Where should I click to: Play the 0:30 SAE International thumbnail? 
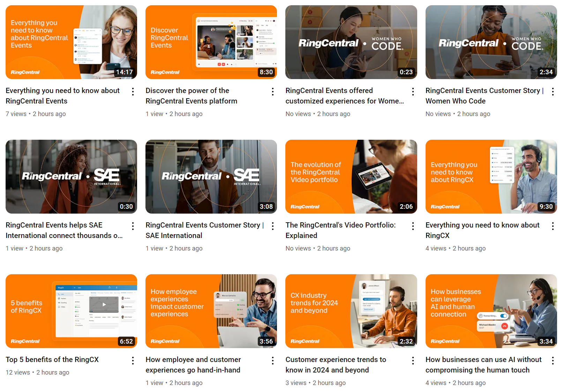tap(71, 177)
